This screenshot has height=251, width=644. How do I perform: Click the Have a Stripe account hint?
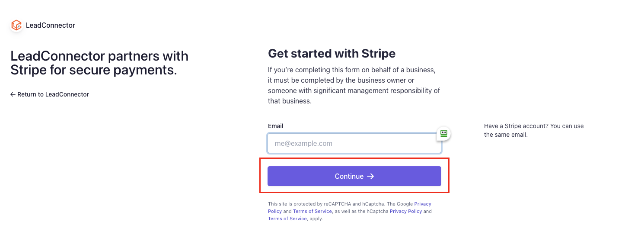(x=533, y=130)
